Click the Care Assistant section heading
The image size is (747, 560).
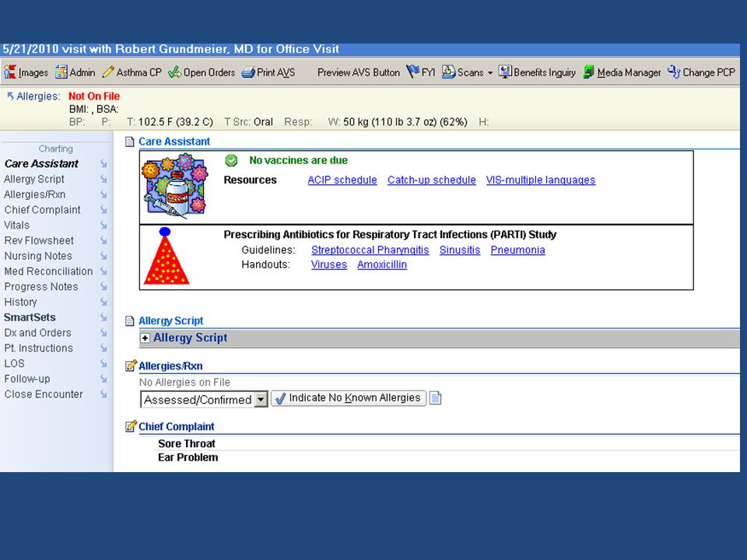tap(174, 142)
